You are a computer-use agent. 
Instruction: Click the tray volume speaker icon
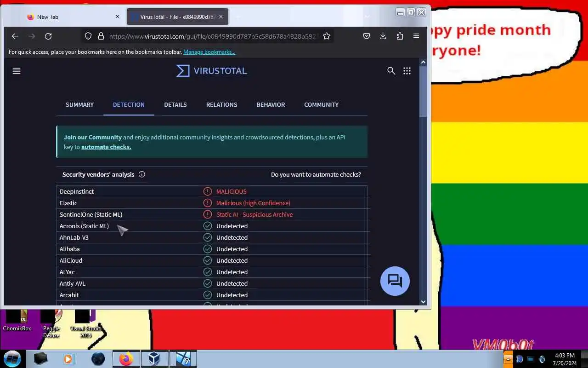[x=542, y=359]
